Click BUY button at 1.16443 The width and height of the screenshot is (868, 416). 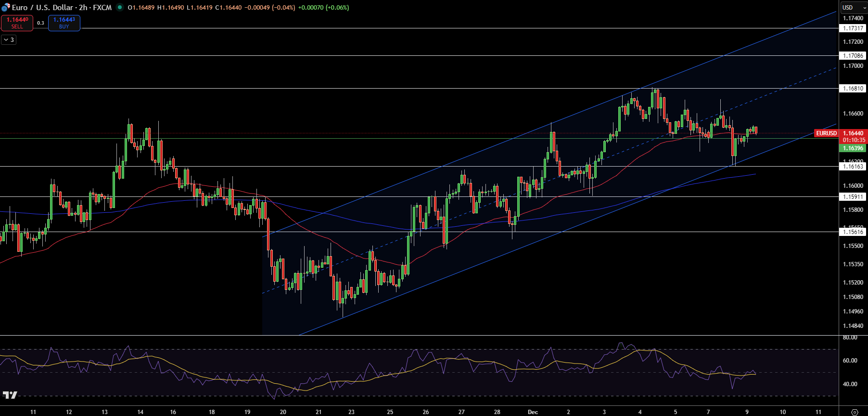[x=64, y=23]
